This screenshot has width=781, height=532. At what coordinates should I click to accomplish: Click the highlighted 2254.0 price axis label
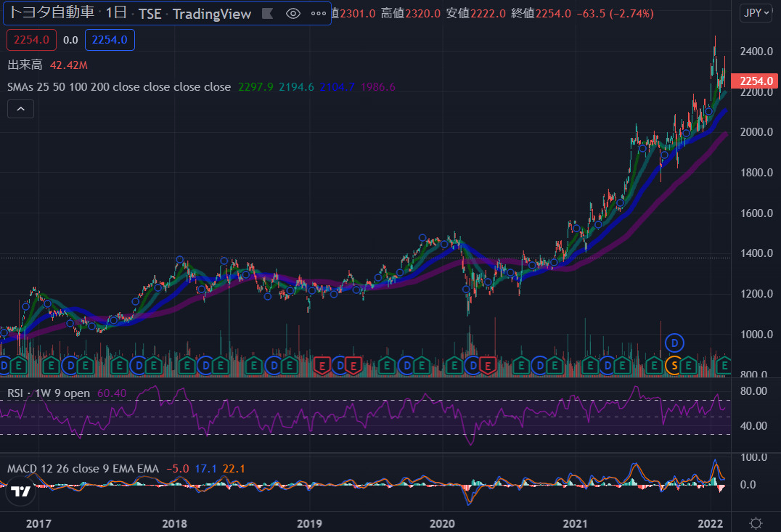pos(755,81)
